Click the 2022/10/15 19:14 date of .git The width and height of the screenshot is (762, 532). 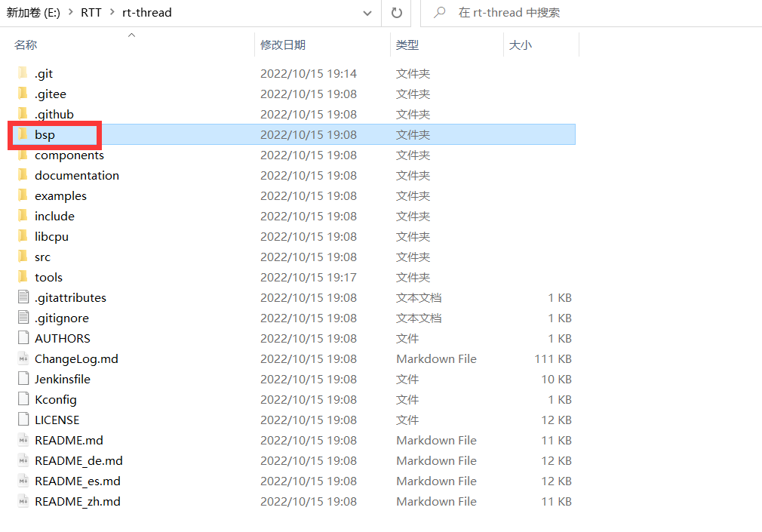[309, 73]
